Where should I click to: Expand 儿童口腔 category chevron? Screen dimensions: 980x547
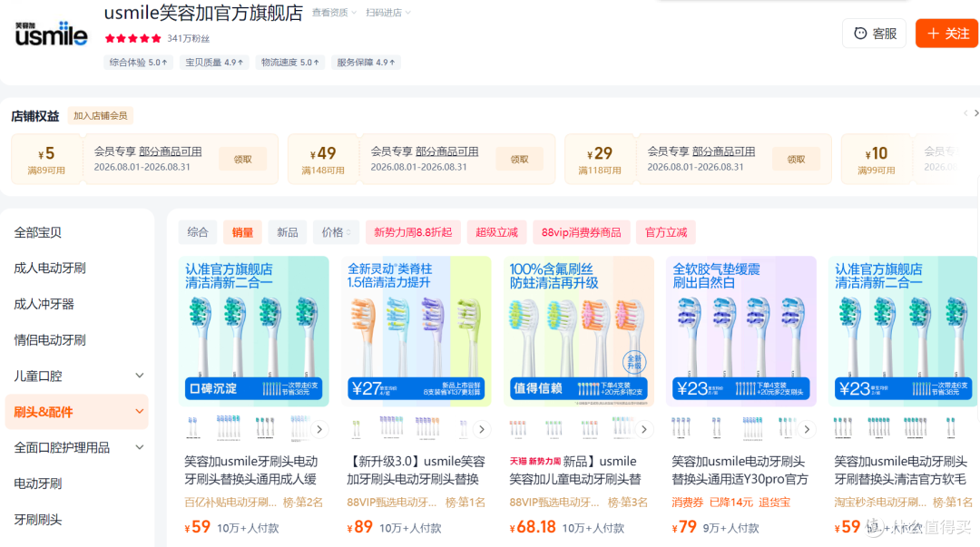140,376
